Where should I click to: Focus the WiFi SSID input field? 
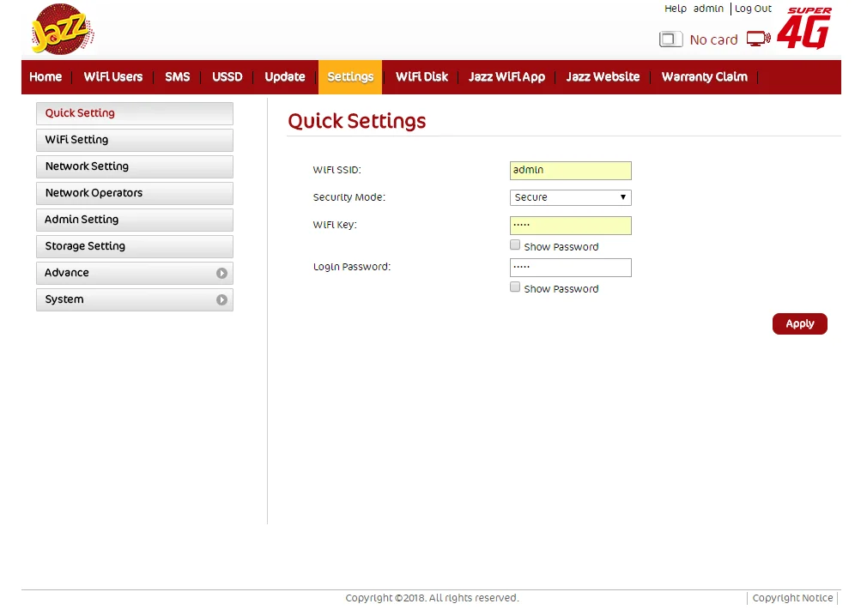(x=570, y=171)
